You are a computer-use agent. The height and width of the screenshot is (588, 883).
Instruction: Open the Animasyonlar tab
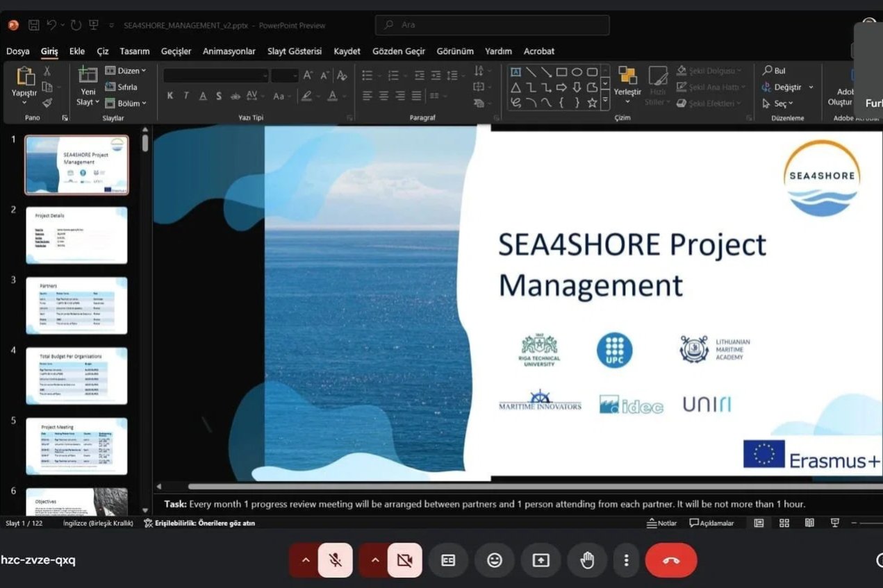pos(229,51)
